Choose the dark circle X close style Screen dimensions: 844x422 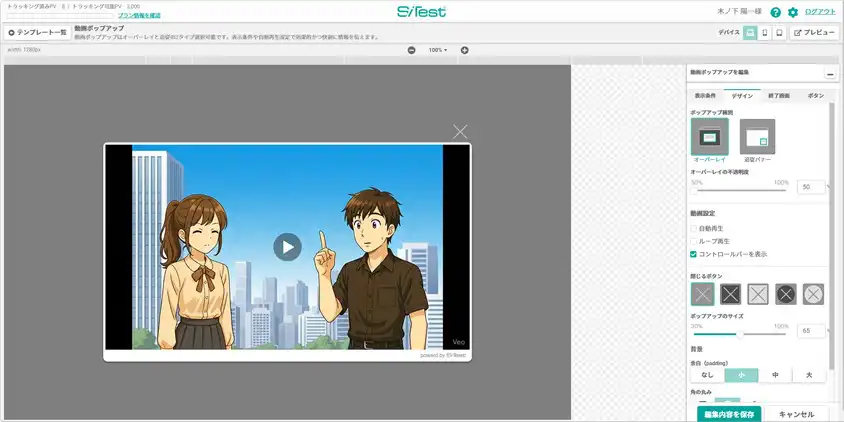pyautogui.click(x=786, y=294)
